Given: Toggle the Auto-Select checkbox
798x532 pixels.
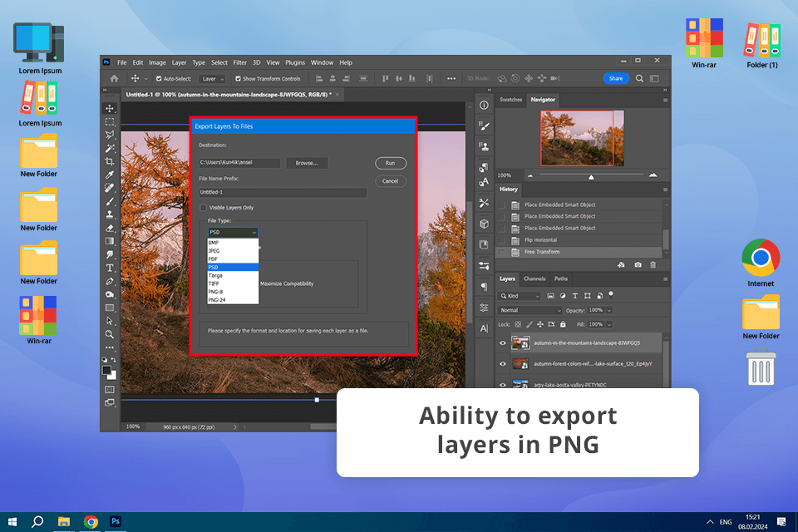Looking at the screenshot, I should point(158,79).
